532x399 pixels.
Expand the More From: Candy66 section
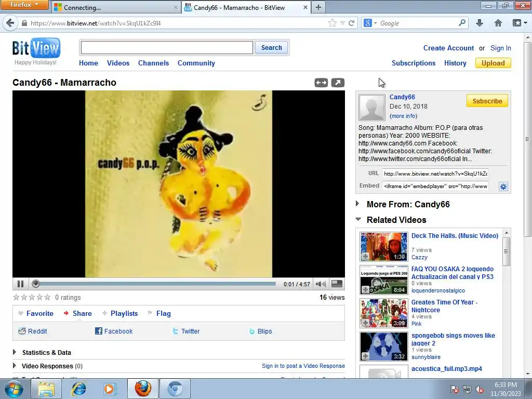pos(357,204)
